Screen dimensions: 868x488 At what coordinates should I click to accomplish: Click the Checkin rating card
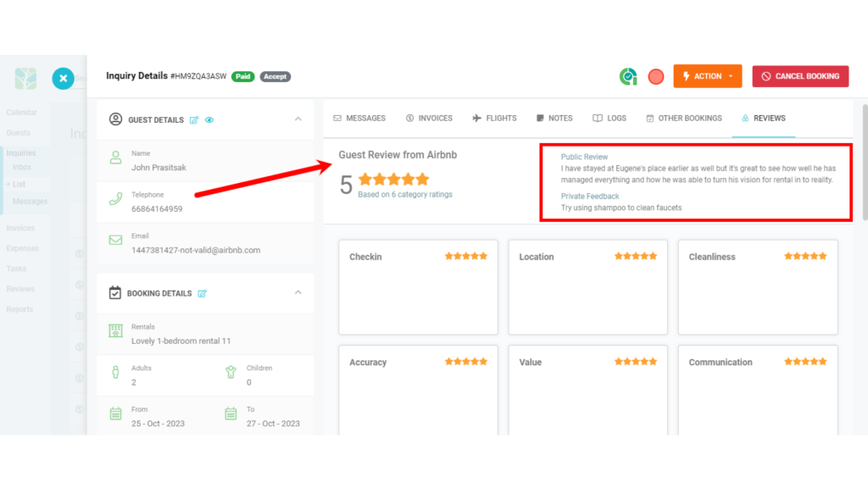coord(418,287)
